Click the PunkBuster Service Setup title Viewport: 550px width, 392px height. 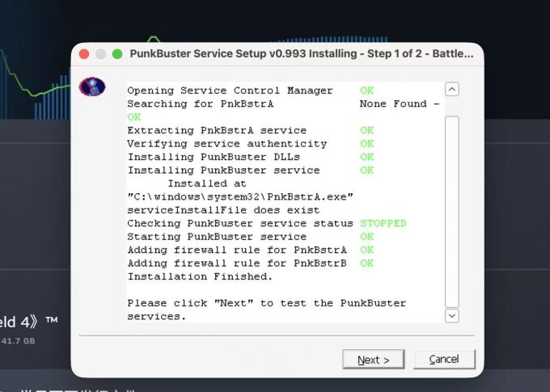tap(302, 53)
